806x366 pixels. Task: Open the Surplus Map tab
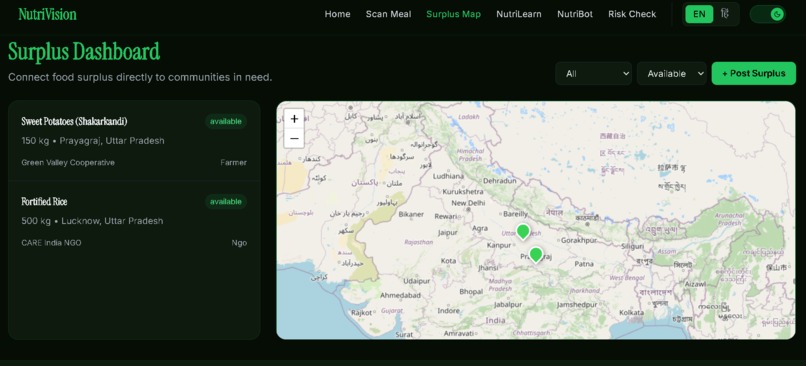453,14
